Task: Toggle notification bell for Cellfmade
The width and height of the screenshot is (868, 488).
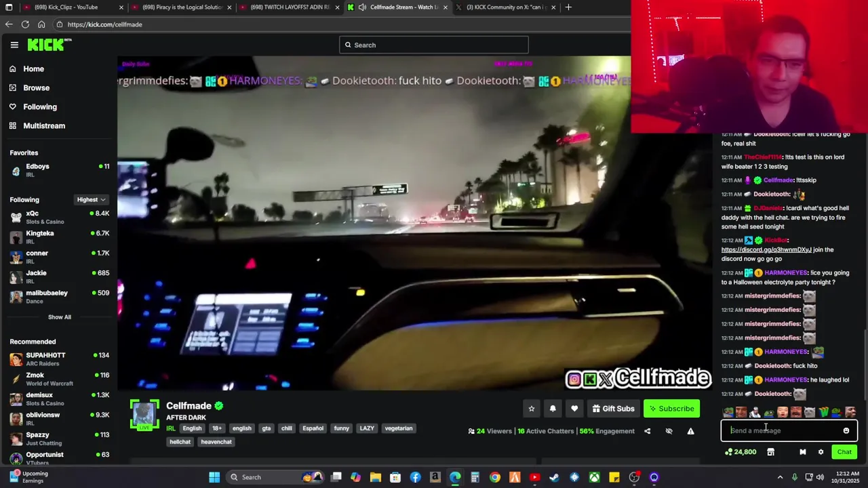Action: coord(553,409)
